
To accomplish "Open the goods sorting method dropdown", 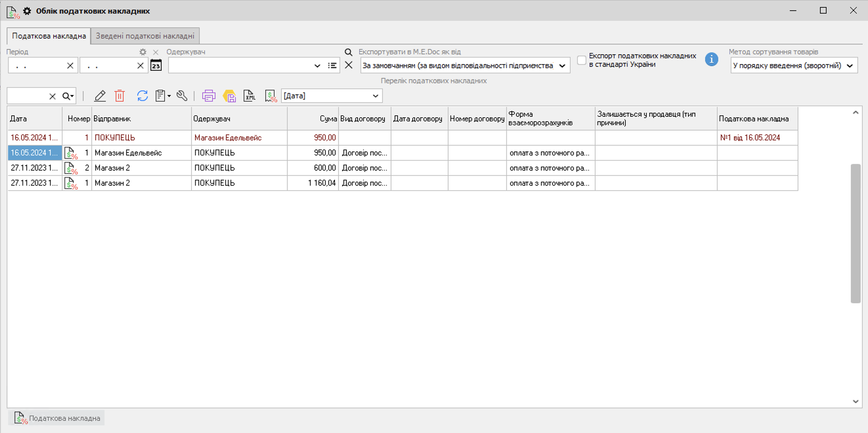I will (x=850, y=66).
